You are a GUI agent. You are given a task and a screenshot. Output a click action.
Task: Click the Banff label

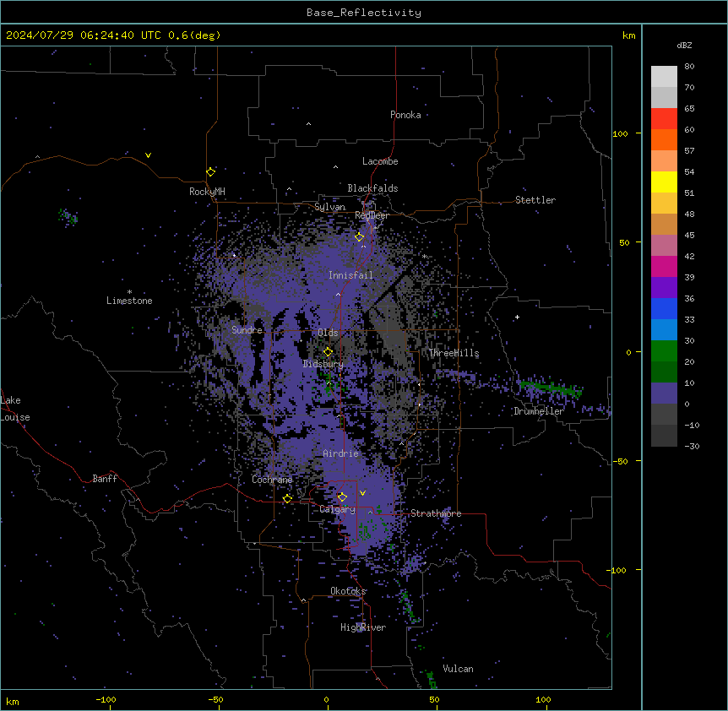tap(105, 479)
